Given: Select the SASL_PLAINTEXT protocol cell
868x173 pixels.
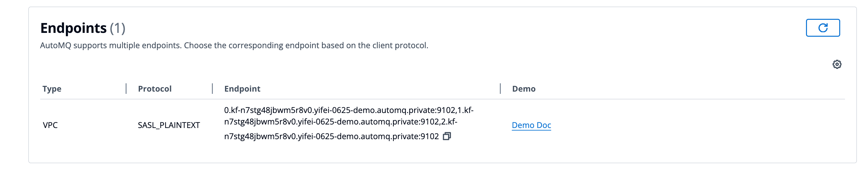Looking at the screenshot, I should pyautogui.click(x=169, y=125).
